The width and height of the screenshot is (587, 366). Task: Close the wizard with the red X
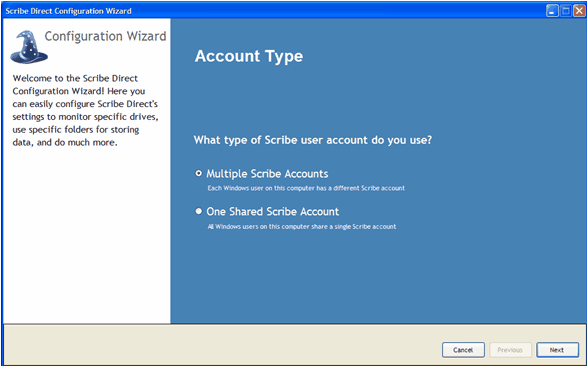pyautogui.click(x=580, y=11)
